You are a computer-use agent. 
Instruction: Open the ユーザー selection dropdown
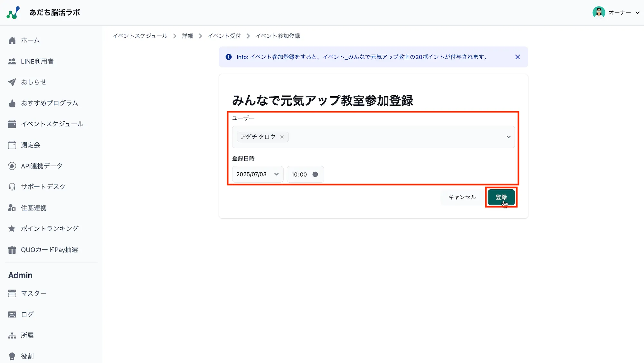pos(508,137)
